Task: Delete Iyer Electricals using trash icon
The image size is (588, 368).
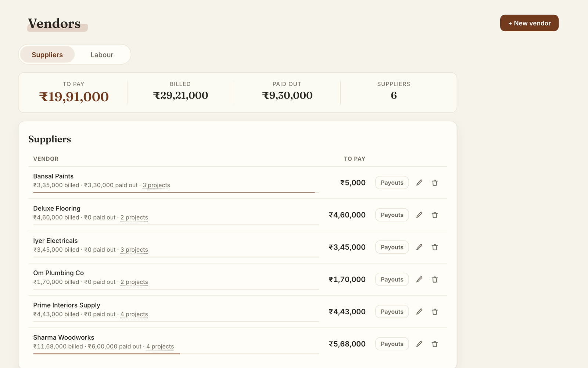Action: (435, 247)
